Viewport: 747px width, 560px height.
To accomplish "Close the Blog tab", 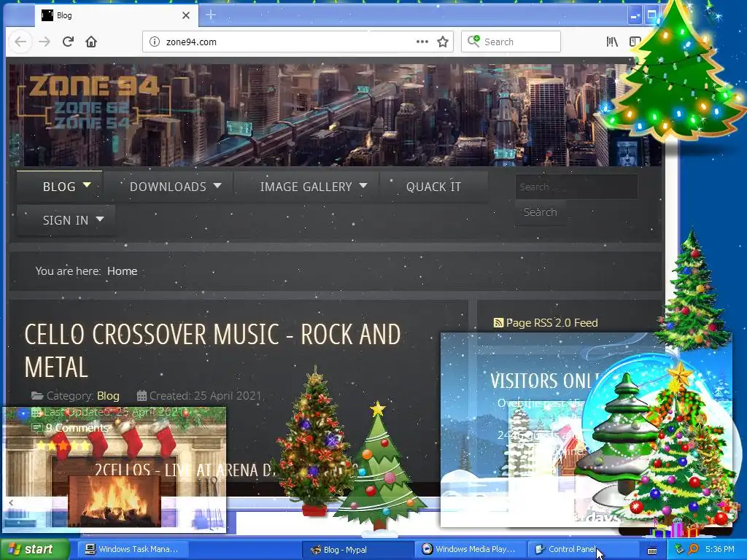I will [x=186, y=15].
